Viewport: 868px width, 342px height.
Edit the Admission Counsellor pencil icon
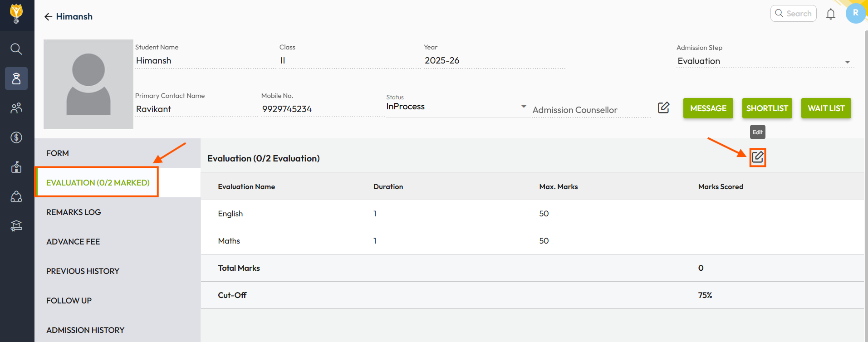[663, 107]
